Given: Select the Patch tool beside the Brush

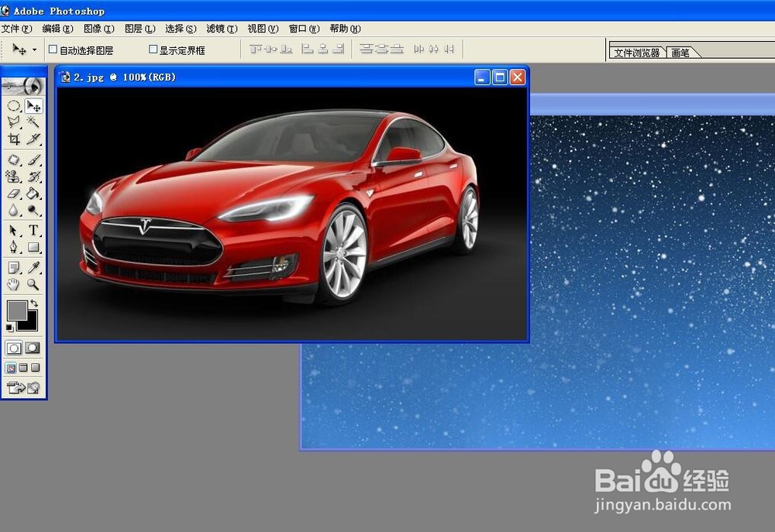Looking at the screenshot, I should [x=14, y=160].
